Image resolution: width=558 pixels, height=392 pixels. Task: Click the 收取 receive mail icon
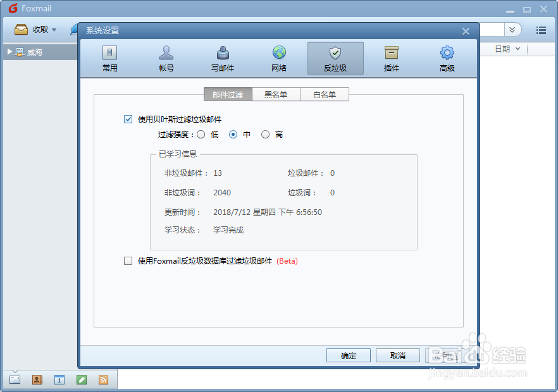coord(21,30)
